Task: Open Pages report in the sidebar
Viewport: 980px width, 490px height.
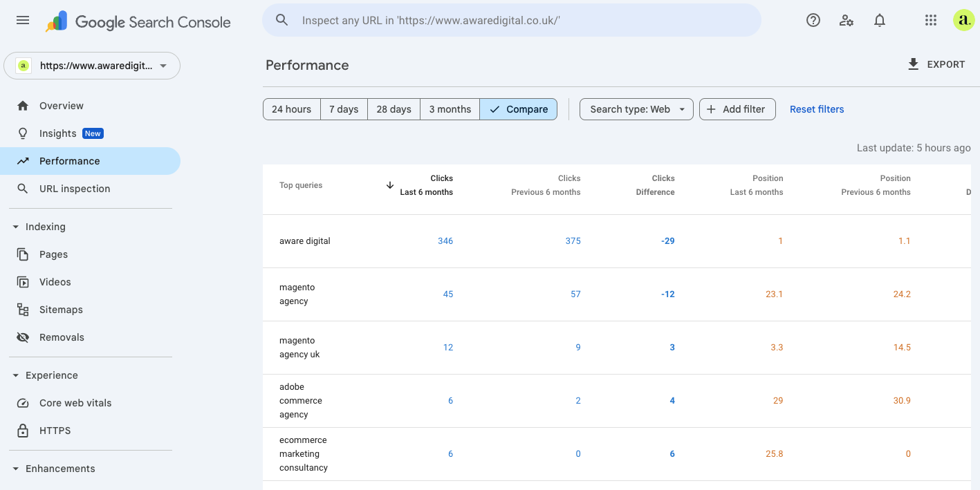Action: 90,254
